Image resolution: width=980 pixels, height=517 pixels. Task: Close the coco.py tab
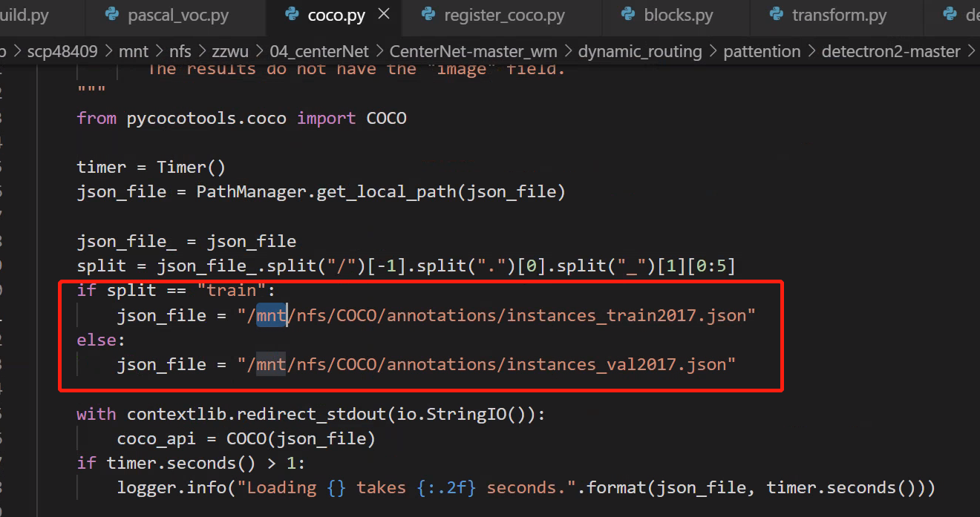point(384,14)
